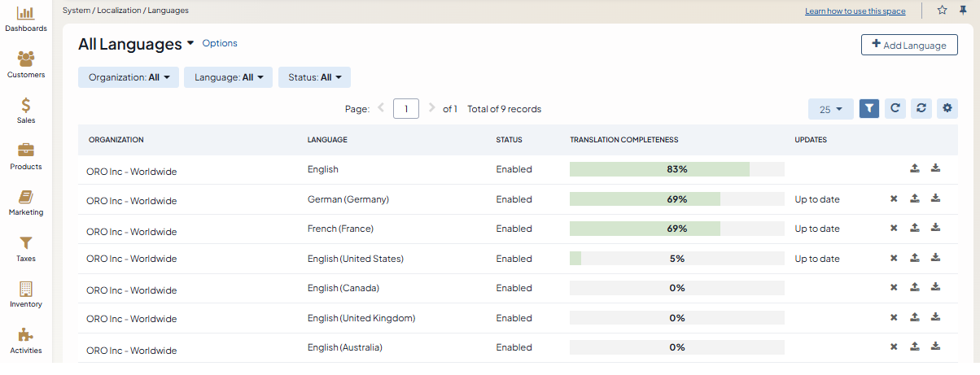Upload translations for German (Germany)
Viewport: 980px width, 375px height.
click(x=914, y=198)
